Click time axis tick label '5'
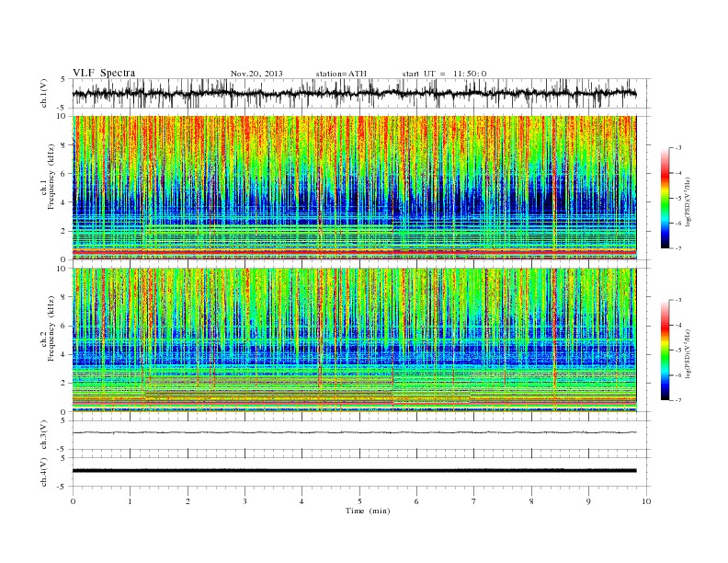 [359, 501]
